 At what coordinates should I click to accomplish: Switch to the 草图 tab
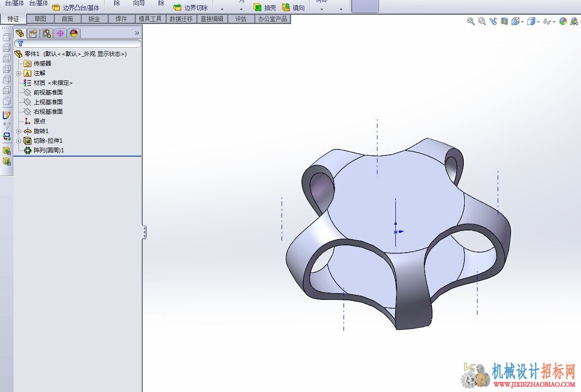click(x=41, y=19)
